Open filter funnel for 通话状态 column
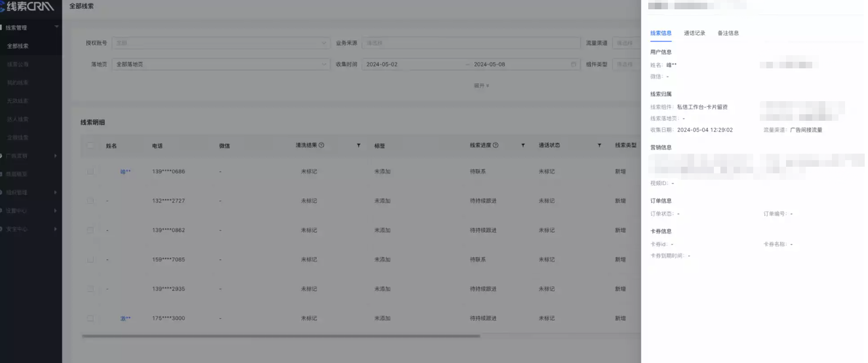This screenshot has height=363, width=868. 600,145
